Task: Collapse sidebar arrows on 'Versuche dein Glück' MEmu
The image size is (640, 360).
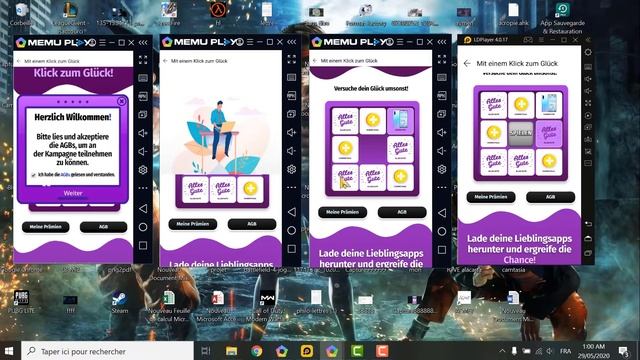Action: [x=442, y=42]
